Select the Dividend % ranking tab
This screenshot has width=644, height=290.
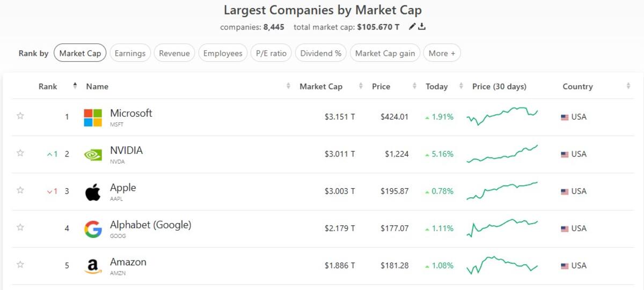(x=321, y=53)
